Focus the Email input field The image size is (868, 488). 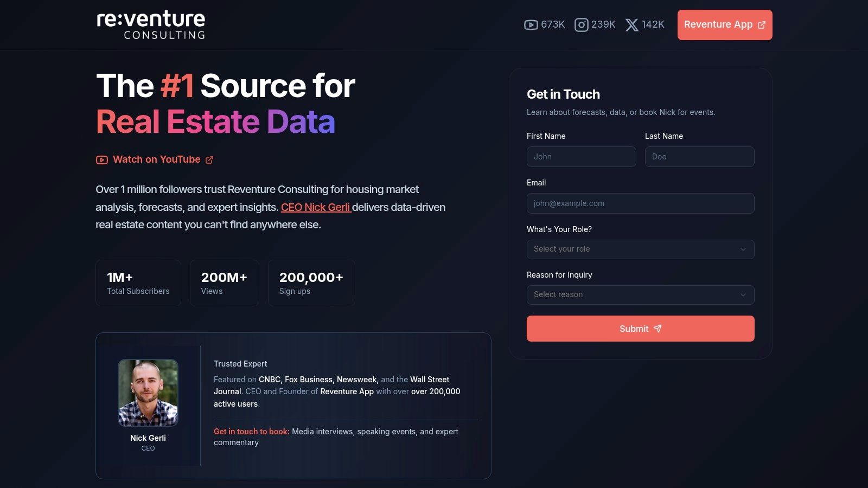[x=641, y=203]
